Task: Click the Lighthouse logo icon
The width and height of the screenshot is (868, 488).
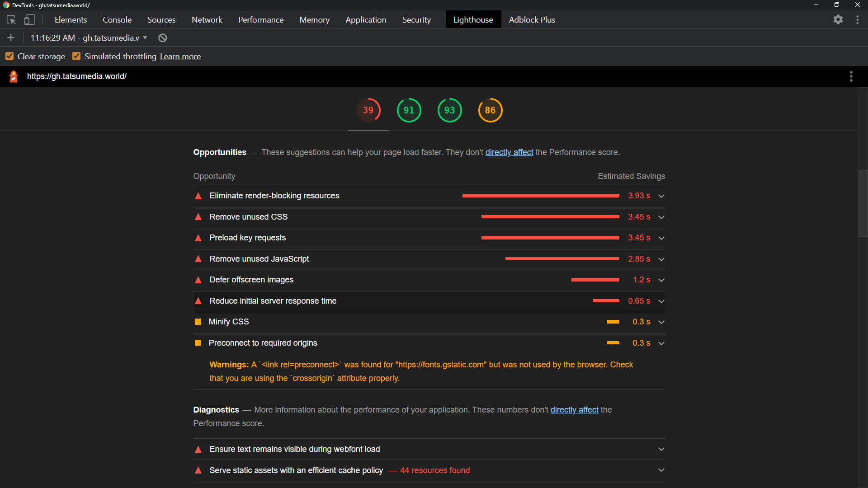Action: (x=14, y=76)
